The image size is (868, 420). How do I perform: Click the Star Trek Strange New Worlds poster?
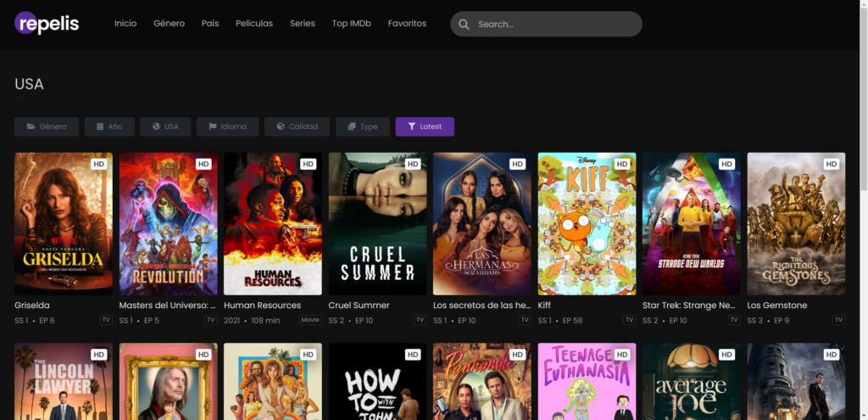[x=692, y=224]
